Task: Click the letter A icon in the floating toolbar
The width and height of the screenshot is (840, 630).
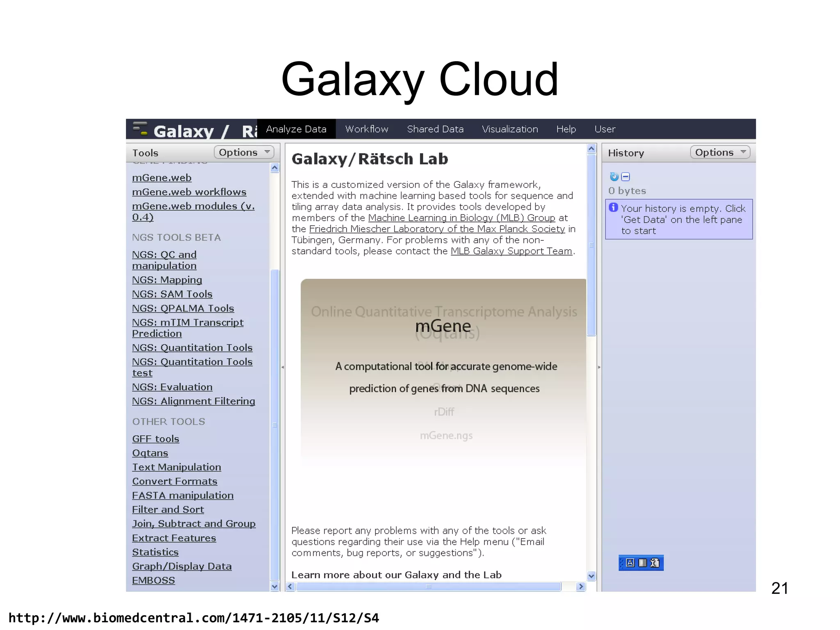Action: point(630,563)
